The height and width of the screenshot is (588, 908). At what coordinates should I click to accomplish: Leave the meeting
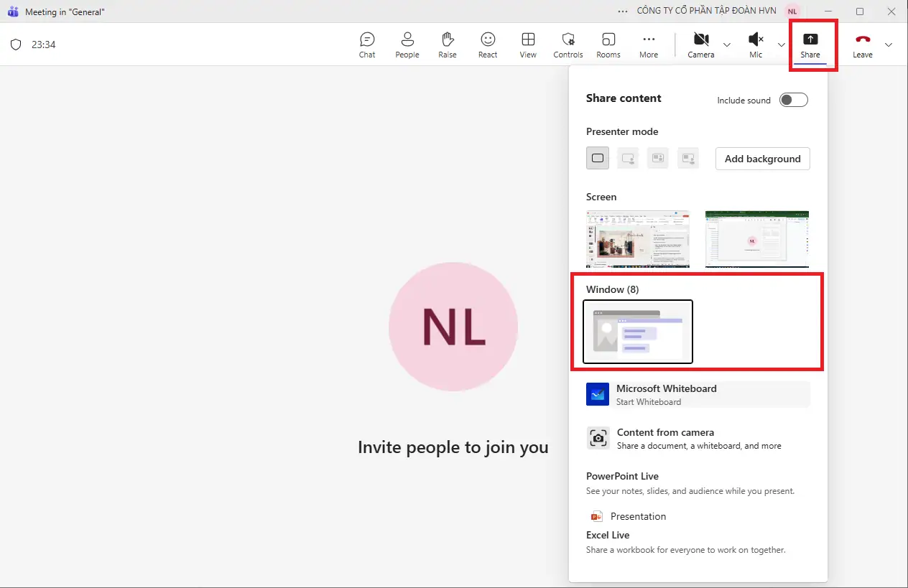[x=862, y=45]
